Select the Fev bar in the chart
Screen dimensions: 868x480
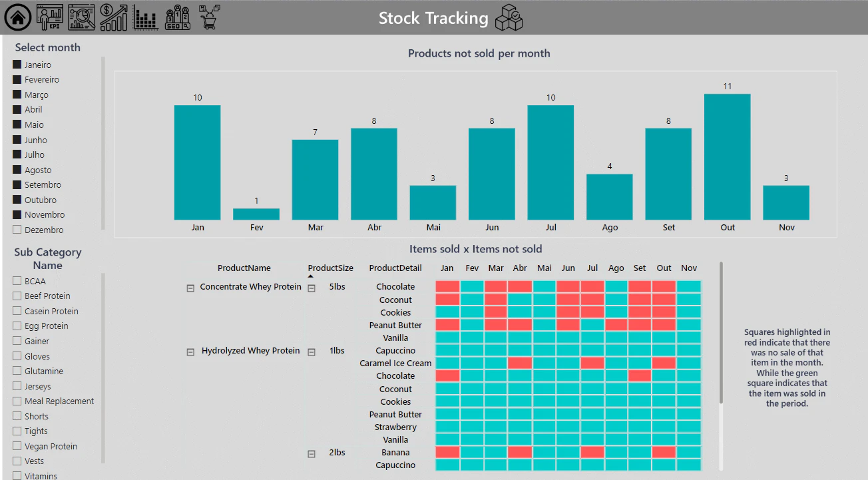click(256, 214)
